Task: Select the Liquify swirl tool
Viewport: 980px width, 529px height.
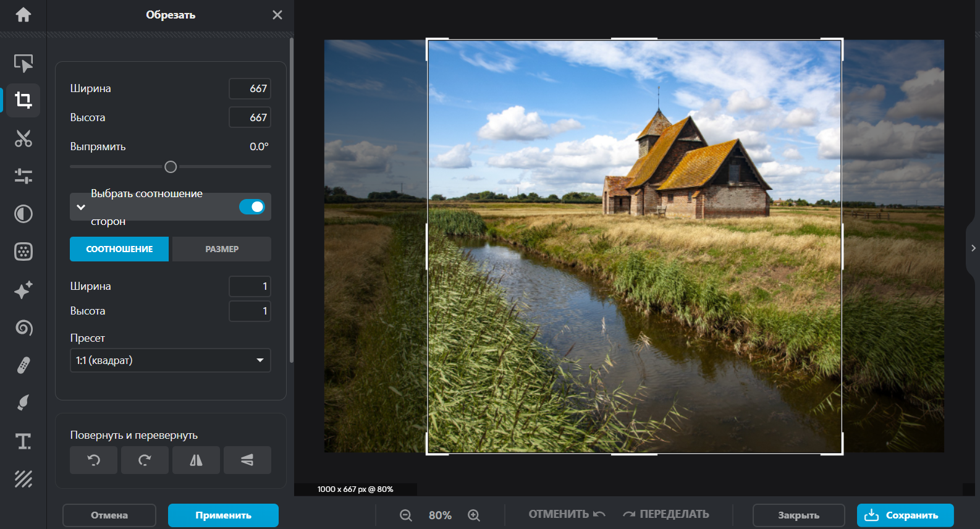Action: (x=23, y=328)
